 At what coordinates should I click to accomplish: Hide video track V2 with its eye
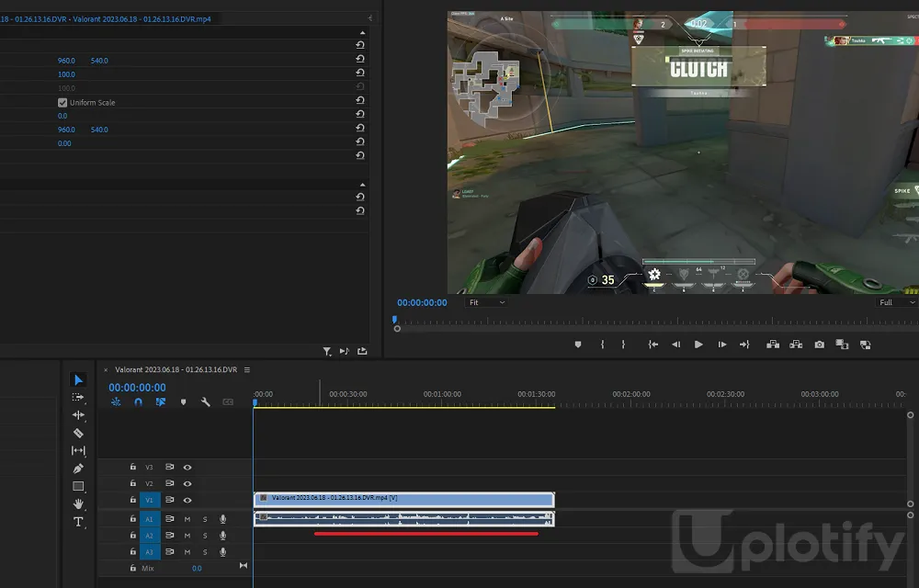(187, 484)
